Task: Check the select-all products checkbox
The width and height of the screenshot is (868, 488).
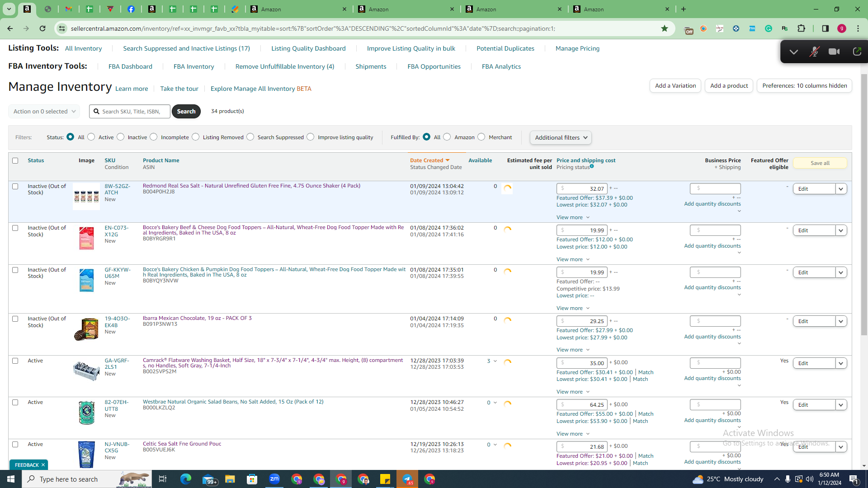Action: (x=15, y=160)
